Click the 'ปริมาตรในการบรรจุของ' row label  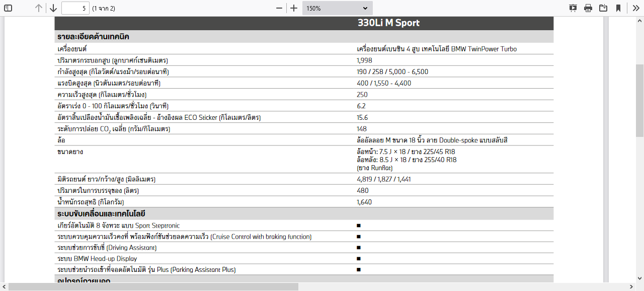(98, 191)
